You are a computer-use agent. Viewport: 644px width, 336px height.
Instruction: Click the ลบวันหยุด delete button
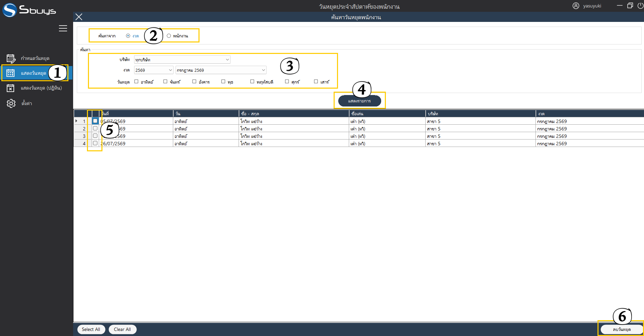pos(621,329)
